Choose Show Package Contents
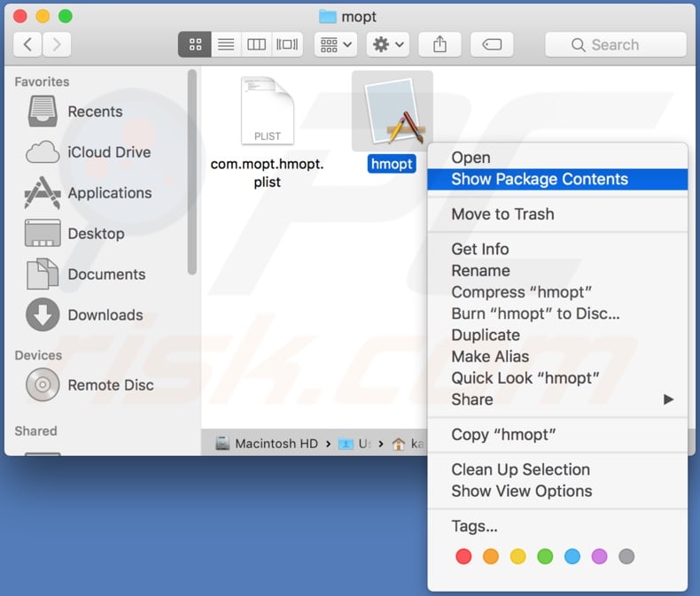This screenshot has width=700, height=596. pyautogui.click(x=557, y=179)
